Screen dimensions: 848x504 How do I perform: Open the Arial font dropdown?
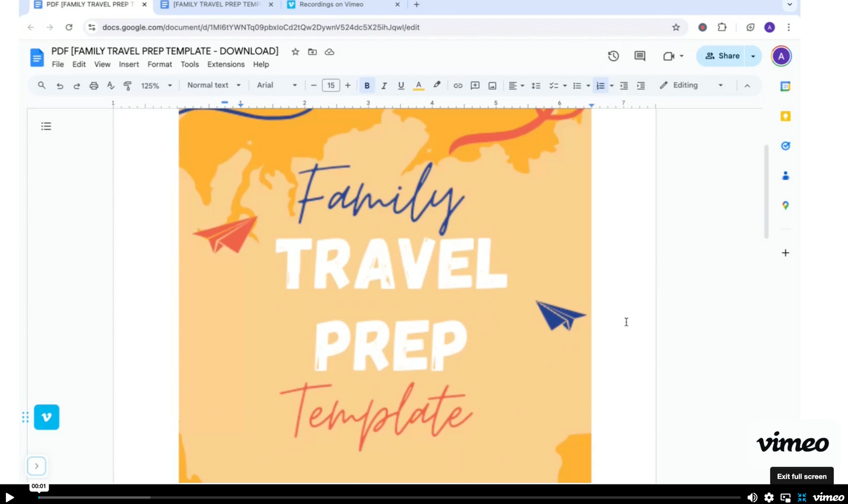click(276, 85)
